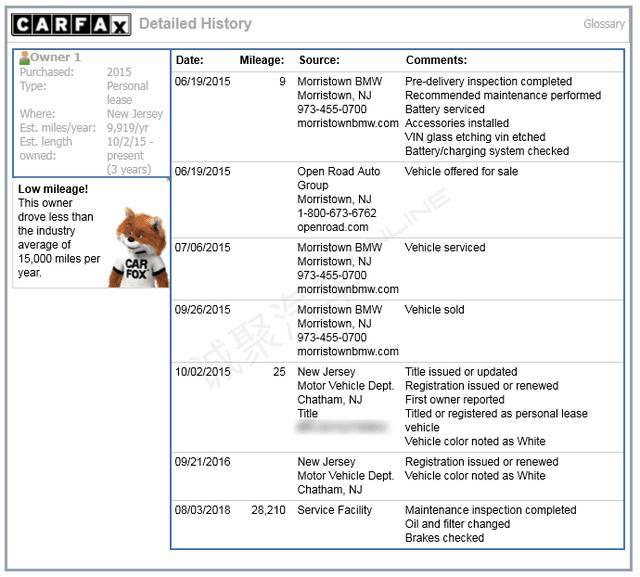Open the openroad.com website link
Screen dimensions: 640x577
[x=333, y=227]
